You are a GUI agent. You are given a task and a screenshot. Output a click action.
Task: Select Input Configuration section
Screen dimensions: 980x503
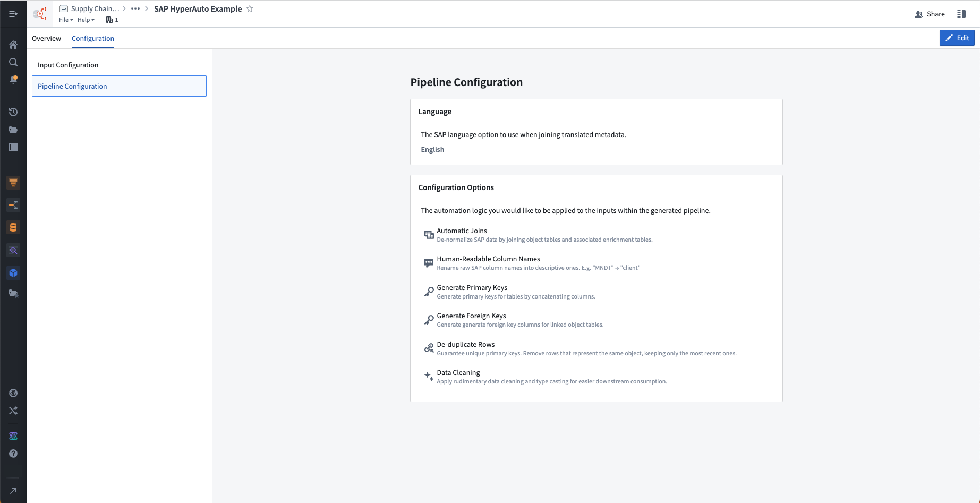[119, 65]
